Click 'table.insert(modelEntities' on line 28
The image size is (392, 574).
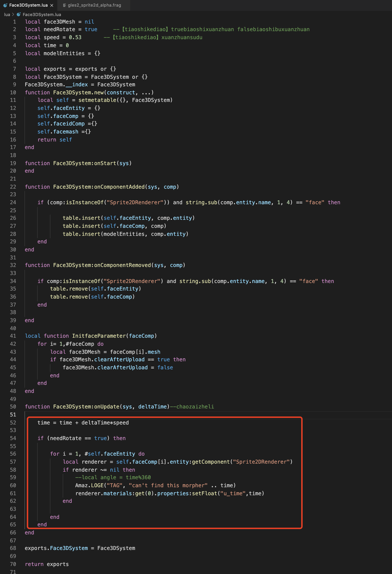[104, 234]
